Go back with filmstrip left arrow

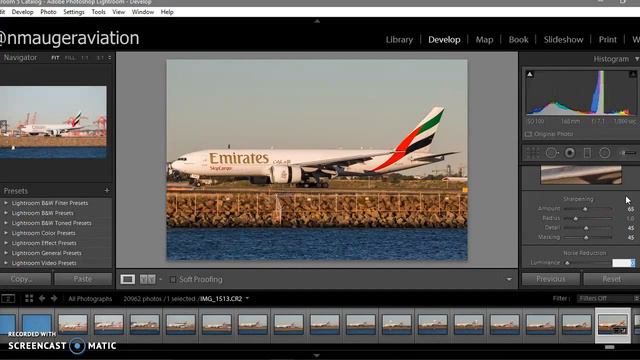tap(42, 299)
